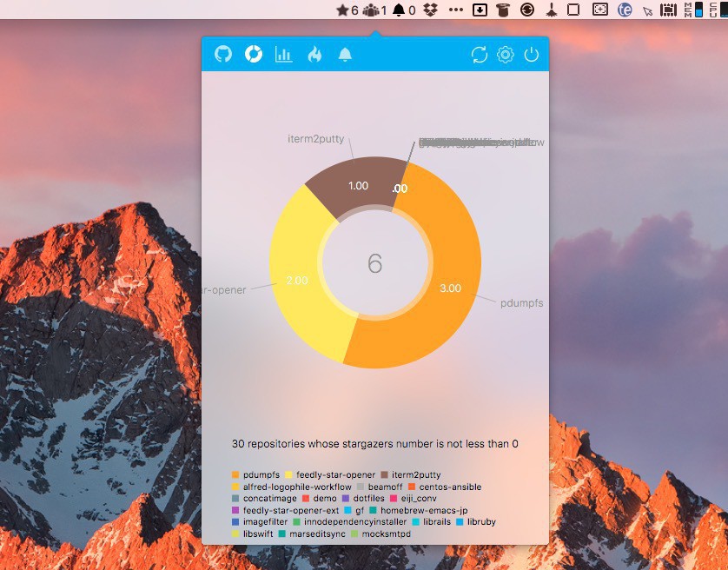Click the concatimage legend entry
Image resolution: width=728 pixels, height=570 pixels.
pyautogui.click(x=264, y=499)
